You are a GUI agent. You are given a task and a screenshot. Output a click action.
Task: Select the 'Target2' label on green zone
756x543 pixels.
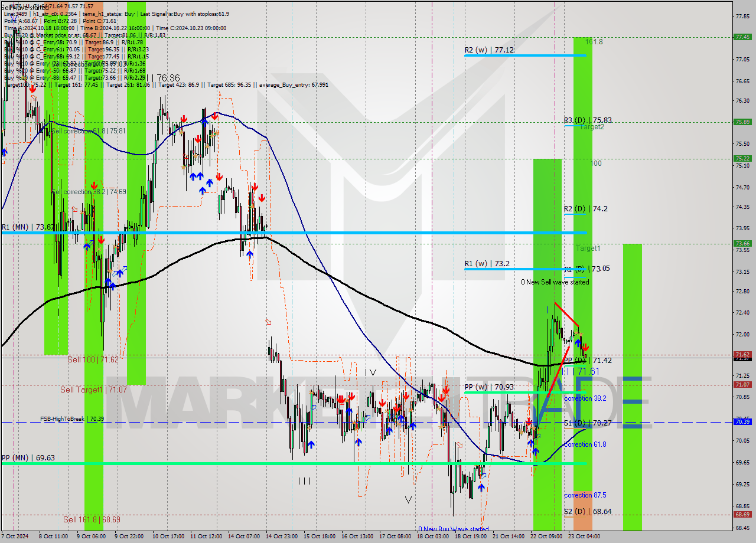tap(591, 127)
